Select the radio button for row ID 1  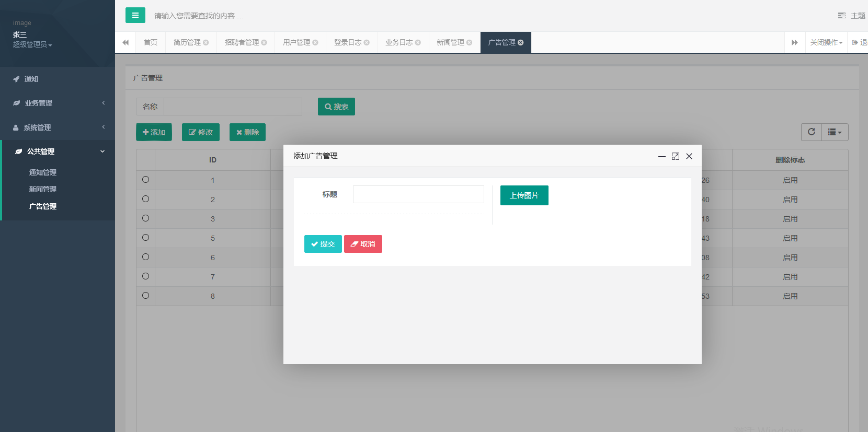pos(145,180)
